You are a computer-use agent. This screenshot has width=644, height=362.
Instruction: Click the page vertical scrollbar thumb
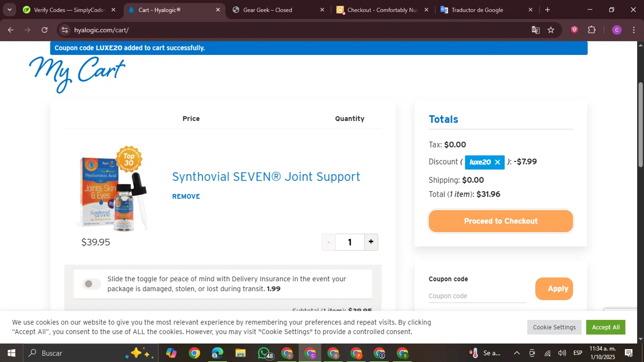tap(641, 125)
